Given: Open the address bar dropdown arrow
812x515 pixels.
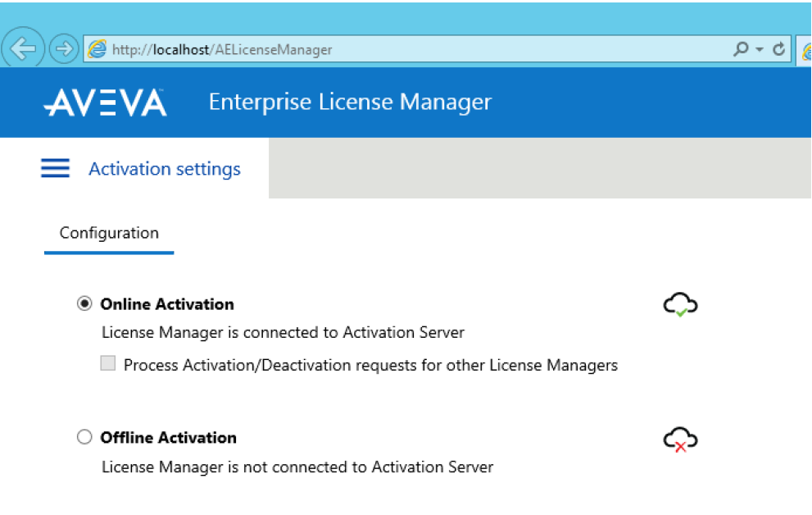Looking at the screenshot, I should point(760,50).
